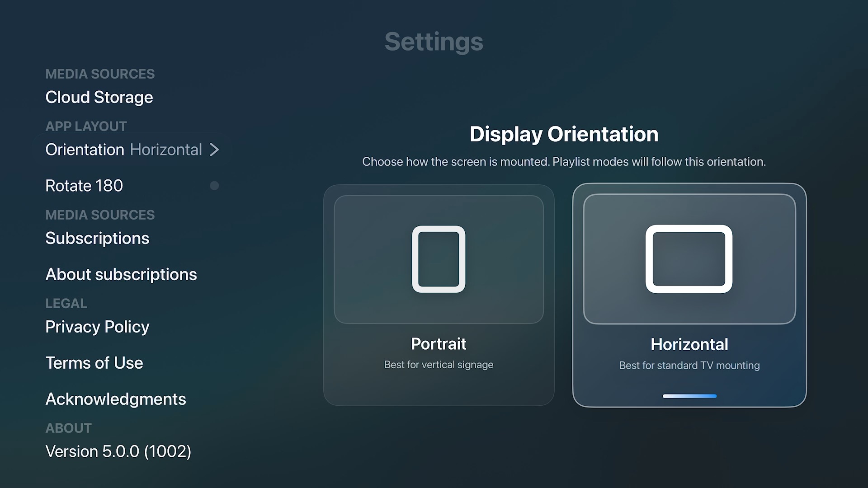Viewport: 868px width, 488px height.
Task: Click the Portrait label text
Action: coord(439,344)
